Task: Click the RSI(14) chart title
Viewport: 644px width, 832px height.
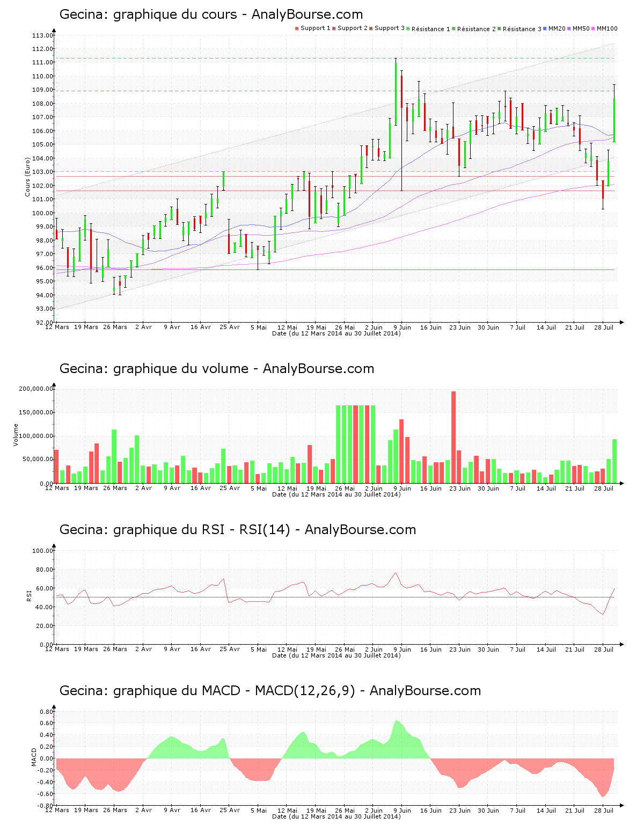Action: tap(238, 530)
